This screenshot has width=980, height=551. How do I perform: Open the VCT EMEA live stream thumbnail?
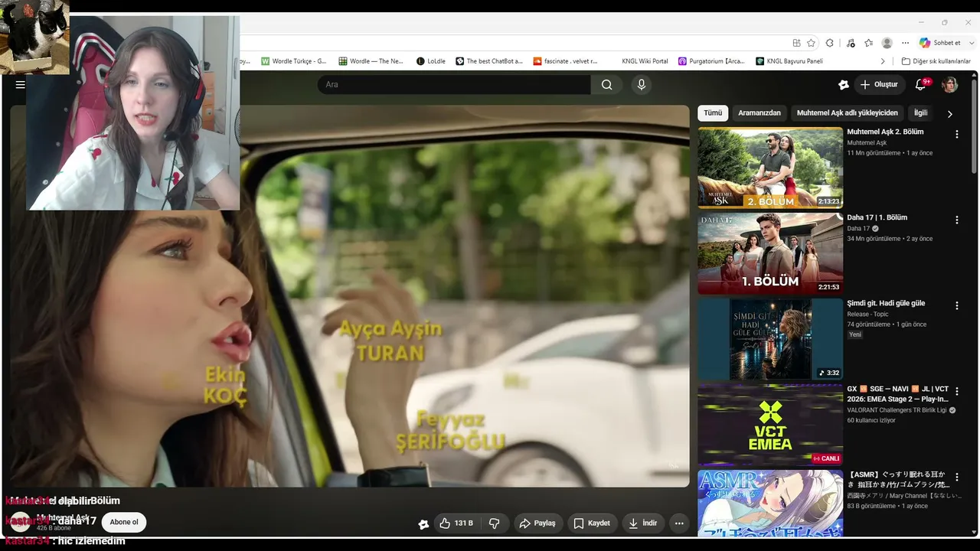770,425
